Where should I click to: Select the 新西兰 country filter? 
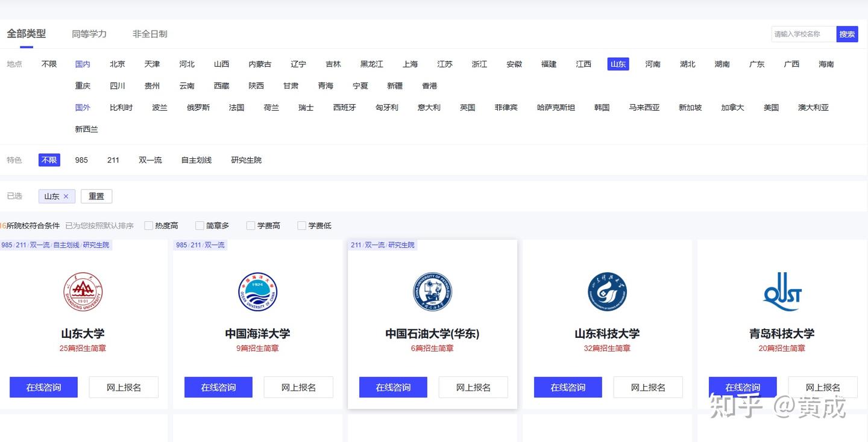click(86, 129)
